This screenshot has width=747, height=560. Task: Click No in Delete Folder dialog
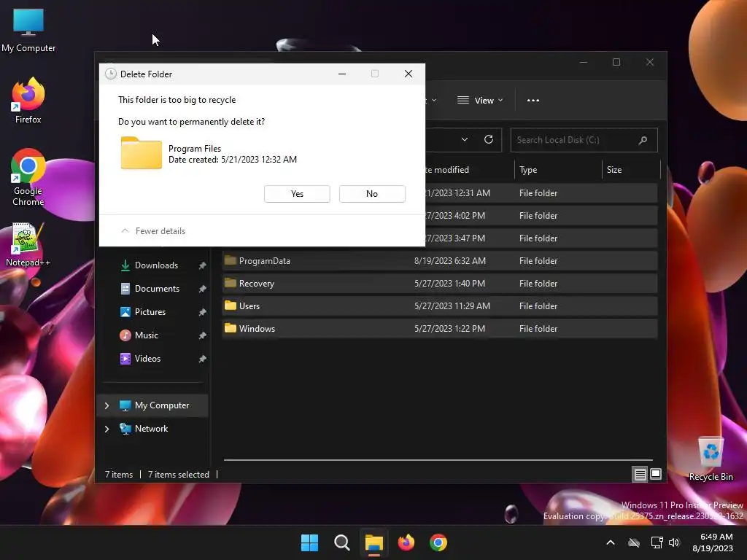point(372,194)
